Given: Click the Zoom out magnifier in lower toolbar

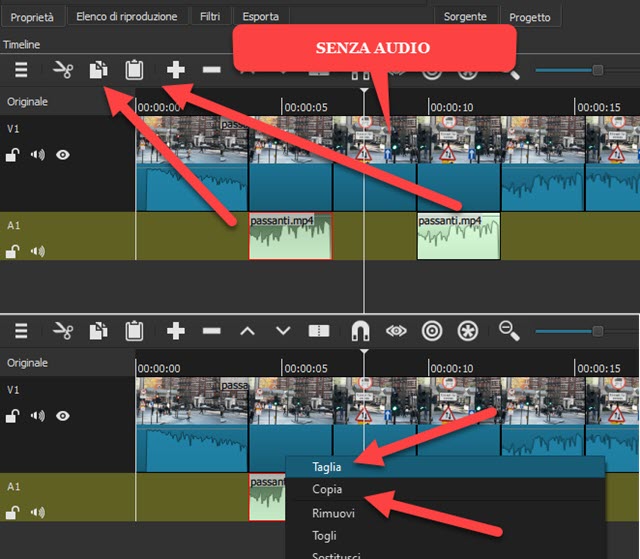Looking at the screenshot, I should [509, 331].
